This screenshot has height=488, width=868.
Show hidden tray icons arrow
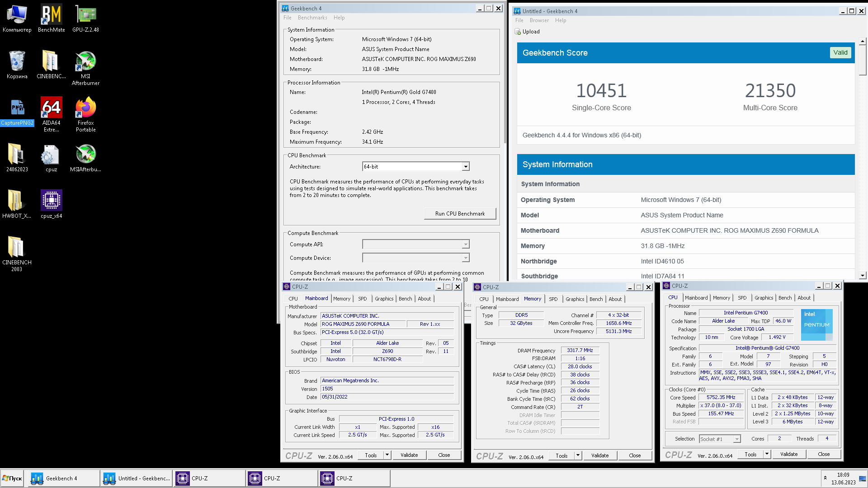(825, 478)
